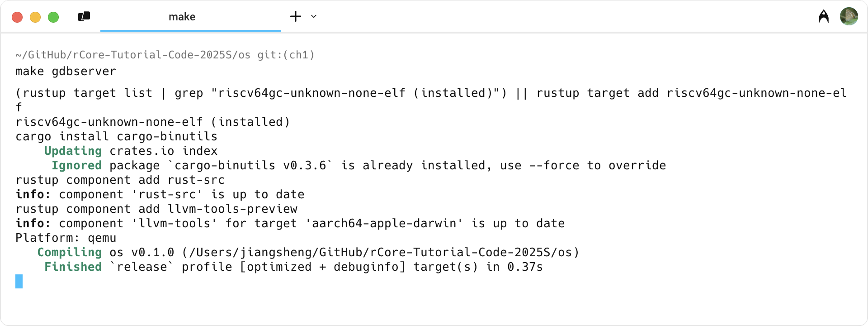Select the "make" tab
Viewport: 868px width, 326px height.
pyautogui.click(x=182, y=17)
